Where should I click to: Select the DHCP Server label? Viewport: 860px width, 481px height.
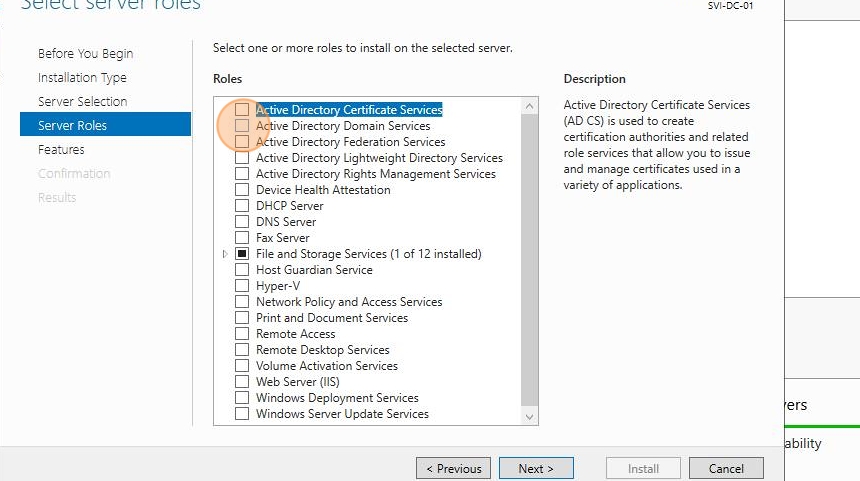290,206
